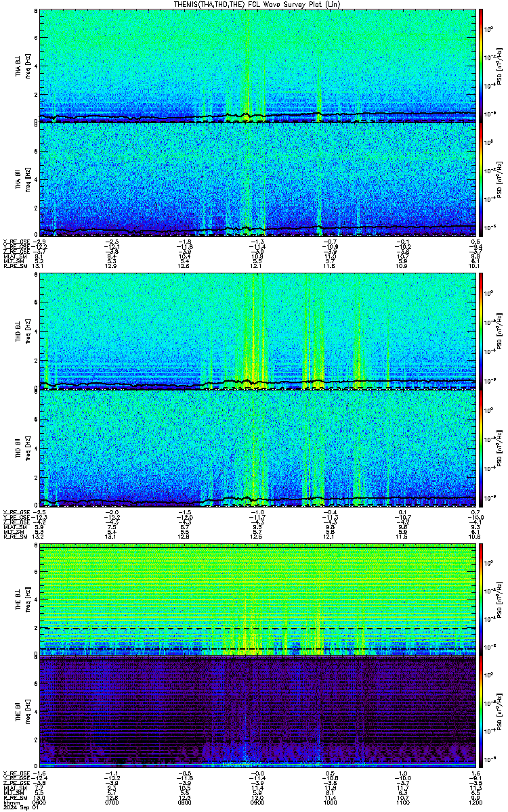The width and height of the screenshot is (508, 812).
Task: Click the 1100 time tick label
Action: 402,802
